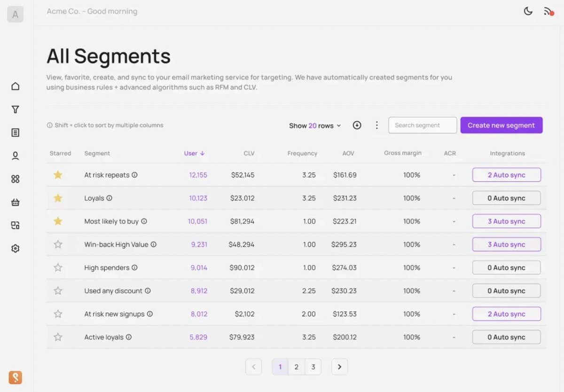The width and height of the screenshot is (564, 392).
Task: Click info icon next to High spenders
Action: (x=134, y=267)
